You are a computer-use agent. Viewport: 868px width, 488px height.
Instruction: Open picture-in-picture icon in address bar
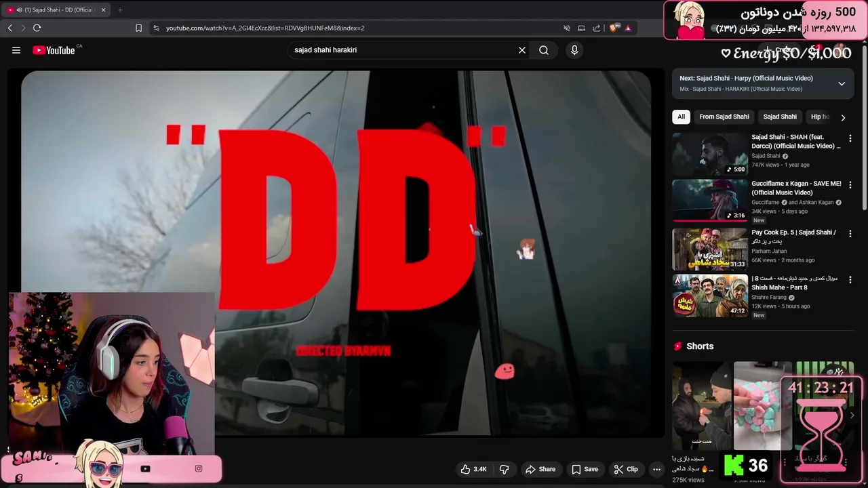[582, 28]
